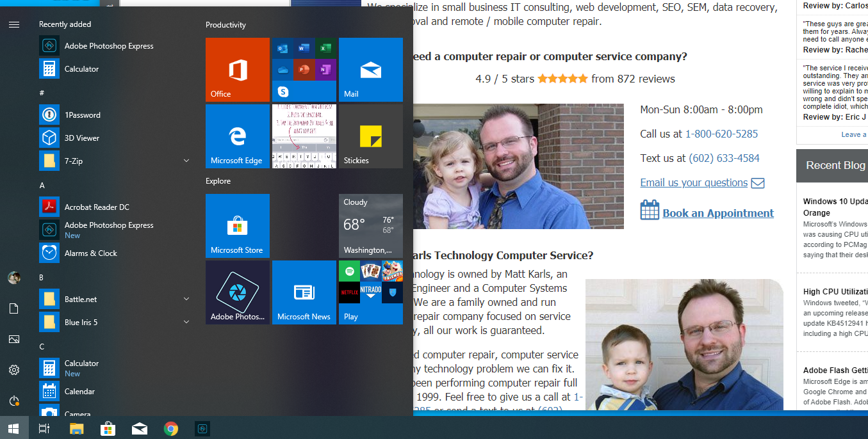
Task: Click the Cloudy weather tile
Action: (x=371, y=226)
